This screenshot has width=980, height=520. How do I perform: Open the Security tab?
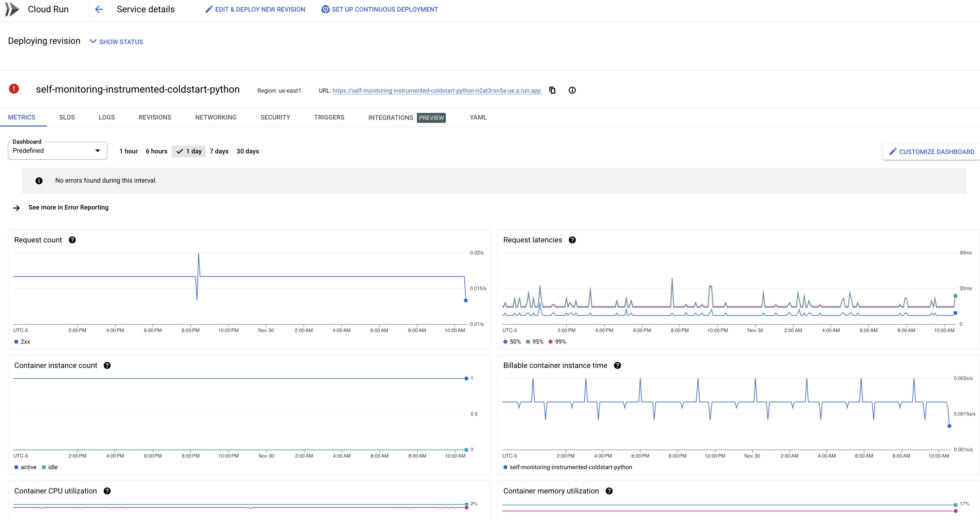click(x=275, y=118)
